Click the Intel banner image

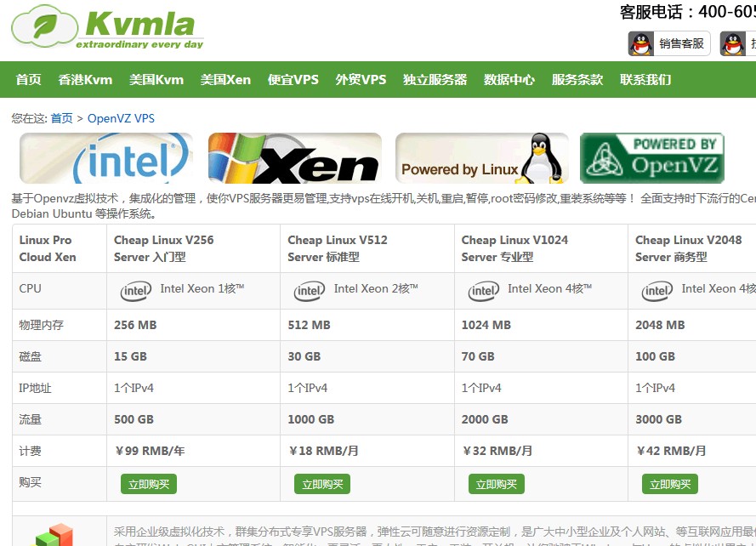(106, 158)
